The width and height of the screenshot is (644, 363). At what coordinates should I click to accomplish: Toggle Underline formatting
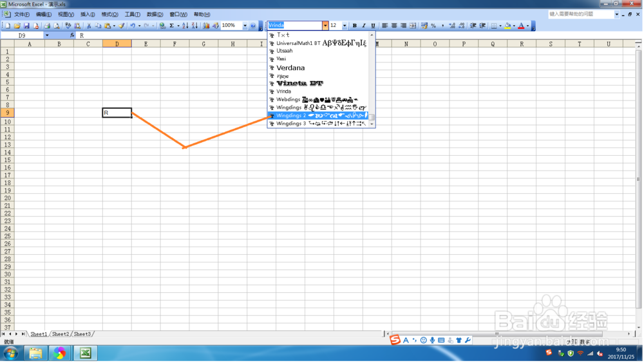(374, 26)
